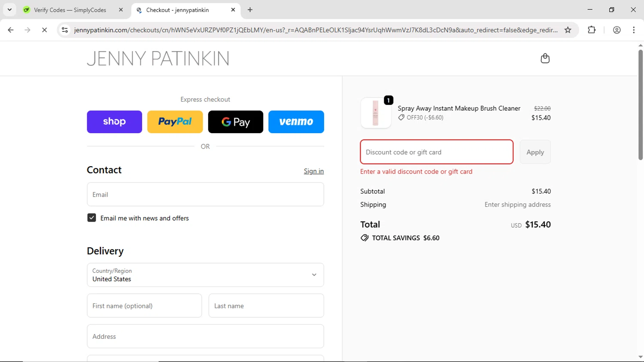Click the Enter a valid discount code error message

point(416,171)
